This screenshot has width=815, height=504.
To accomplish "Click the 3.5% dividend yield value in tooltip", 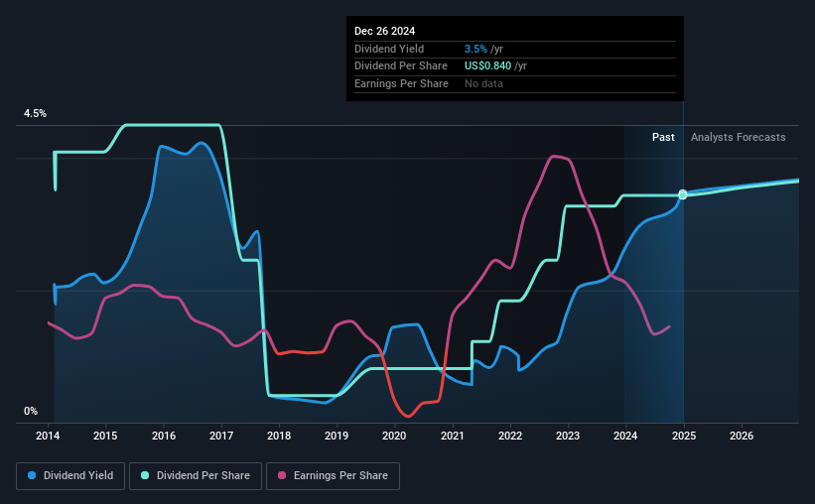I will [x=475, y=49].
